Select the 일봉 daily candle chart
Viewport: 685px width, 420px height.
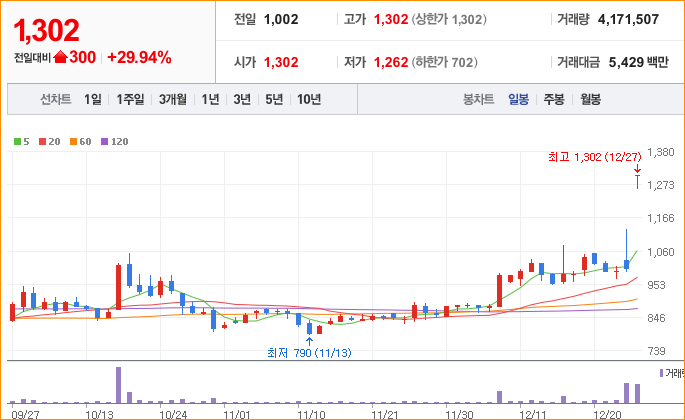click(x=519, y=99)
